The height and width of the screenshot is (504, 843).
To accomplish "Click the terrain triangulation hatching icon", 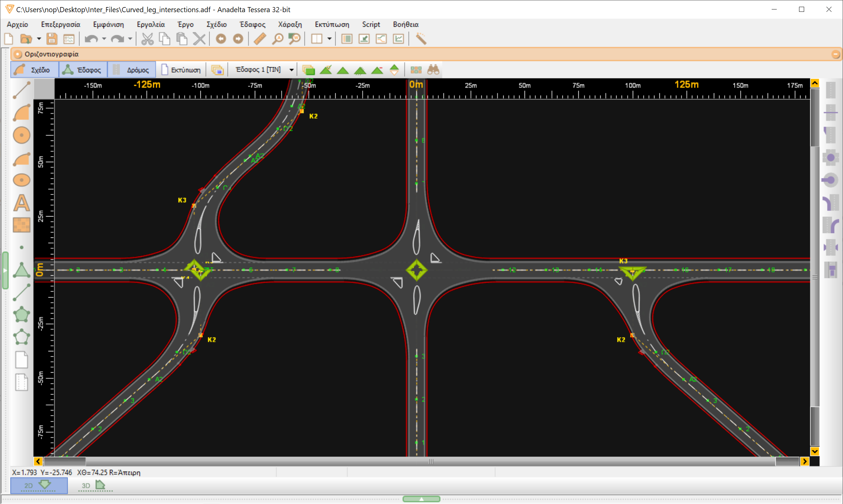I will pos(360,70).
